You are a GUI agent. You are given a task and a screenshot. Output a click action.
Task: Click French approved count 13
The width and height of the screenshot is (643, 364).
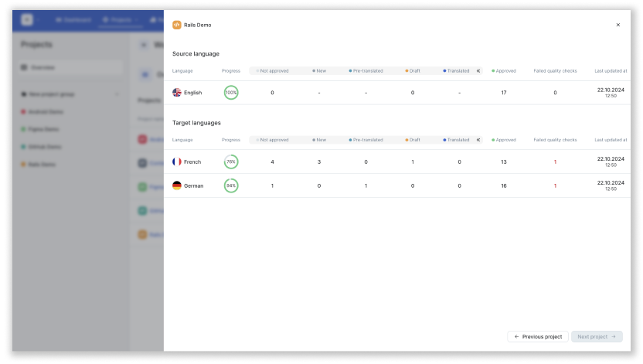coord(504,162)
